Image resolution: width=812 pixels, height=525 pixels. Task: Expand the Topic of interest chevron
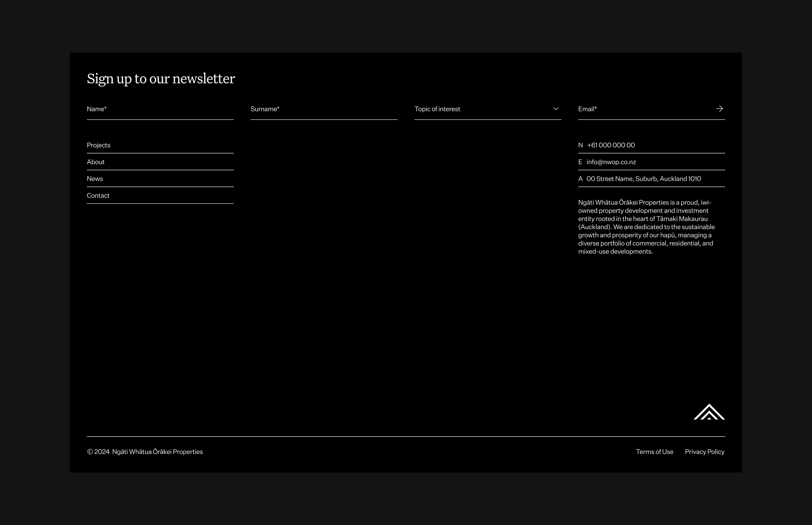[x=556, y=109]
